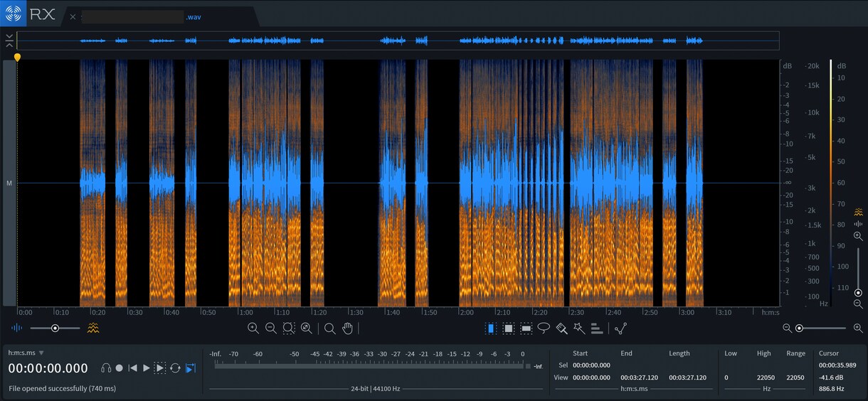Viewport: 868px width, 401px height.
Task: Zoom out horizontally with minus magnifier
Action: [271, 328]
